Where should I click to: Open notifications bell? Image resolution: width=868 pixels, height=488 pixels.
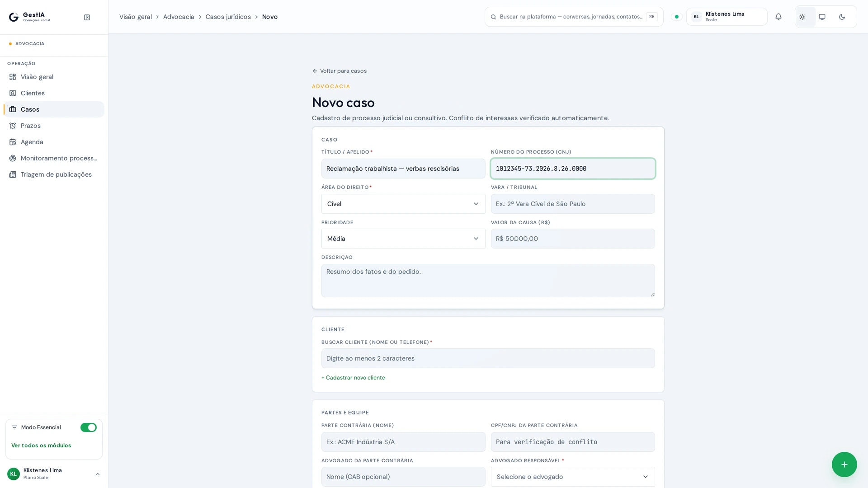[x=778, y=17]
